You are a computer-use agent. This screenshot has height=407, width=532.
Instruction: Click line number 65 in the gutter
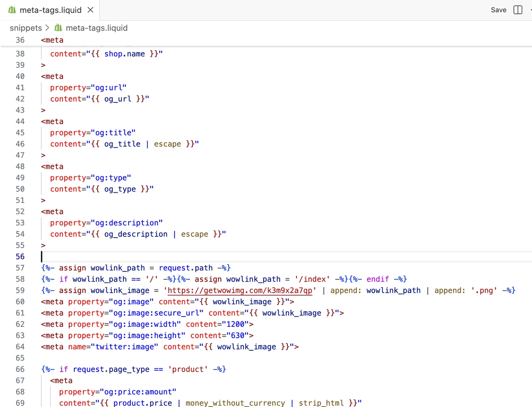click(x=20, y=358)
